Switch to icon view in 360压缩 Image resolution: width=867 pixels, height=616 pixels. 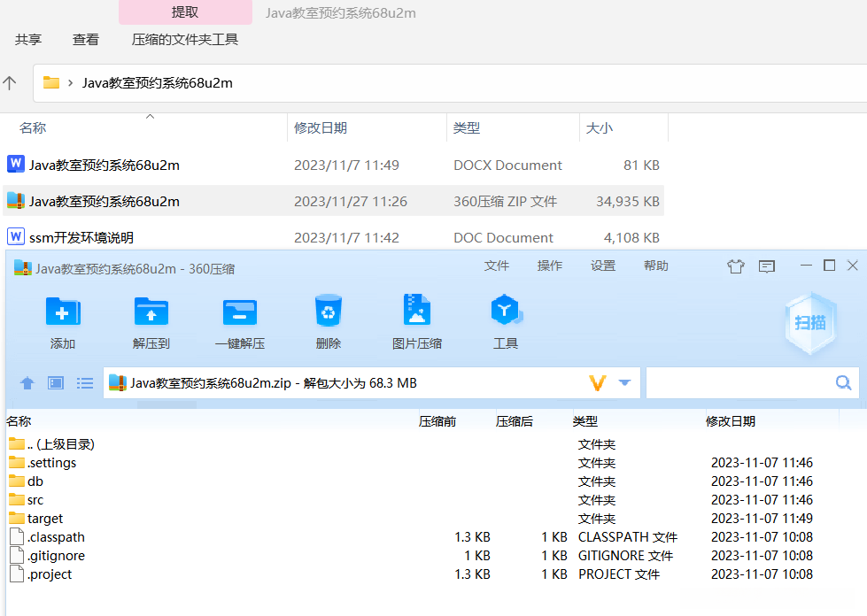(x=56, y=383)
